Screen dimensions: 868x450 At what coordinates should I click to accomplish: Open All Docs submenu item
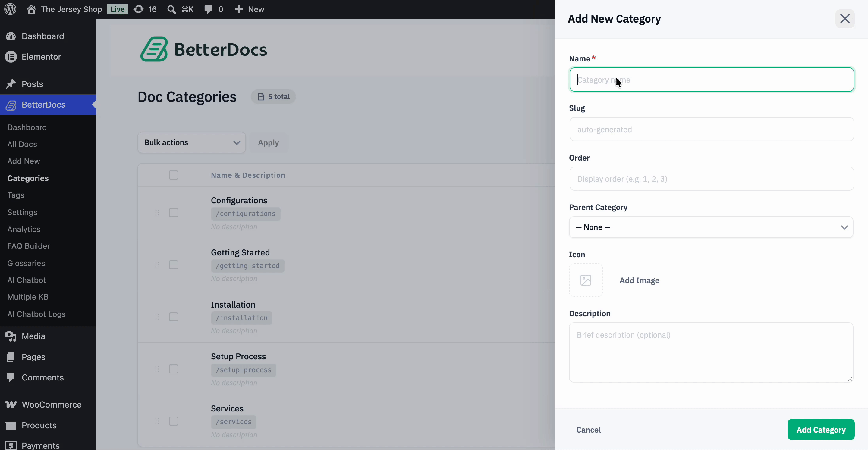tap(22, 144)
